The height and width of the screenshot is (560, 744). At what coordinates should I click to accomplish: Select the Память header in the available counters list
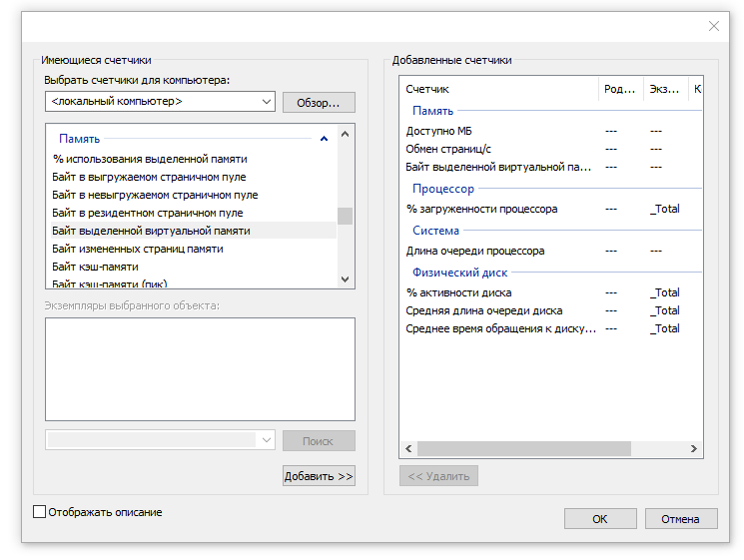[x=79, y=139]
